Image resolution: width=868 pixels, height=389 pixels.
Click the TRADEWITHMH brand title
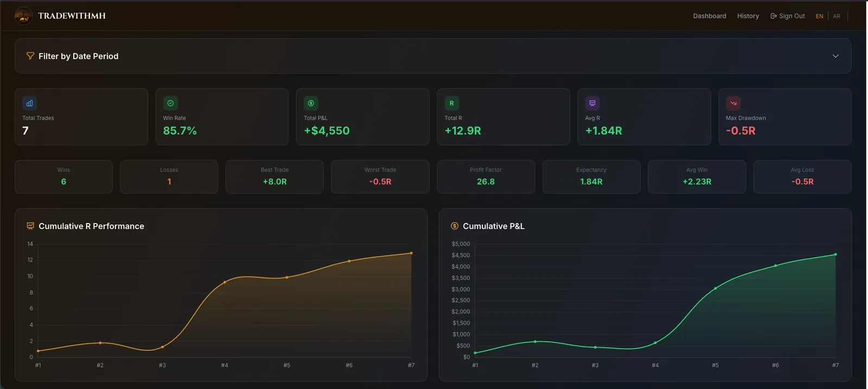(x=72, y=16)
